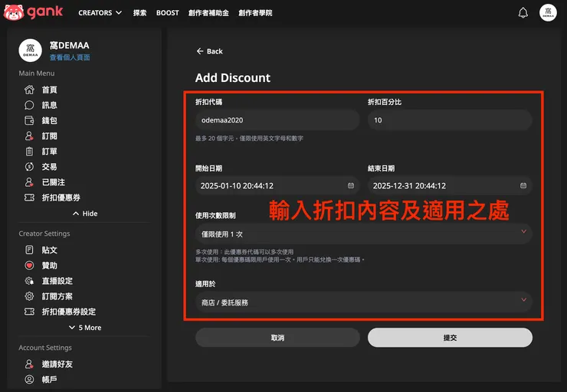
Task: Open 折扣優惠券 in the main menu
Action: [x=61, y=198]
